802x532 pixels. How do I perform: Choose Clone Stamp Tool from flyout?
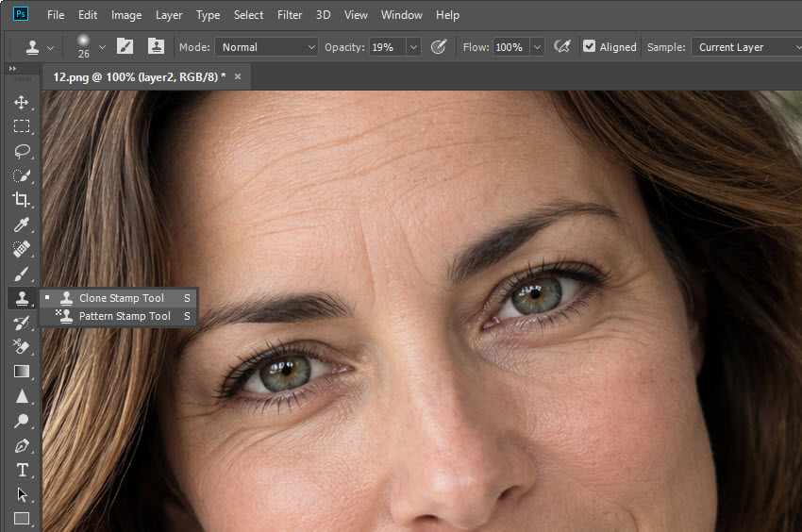119,298
